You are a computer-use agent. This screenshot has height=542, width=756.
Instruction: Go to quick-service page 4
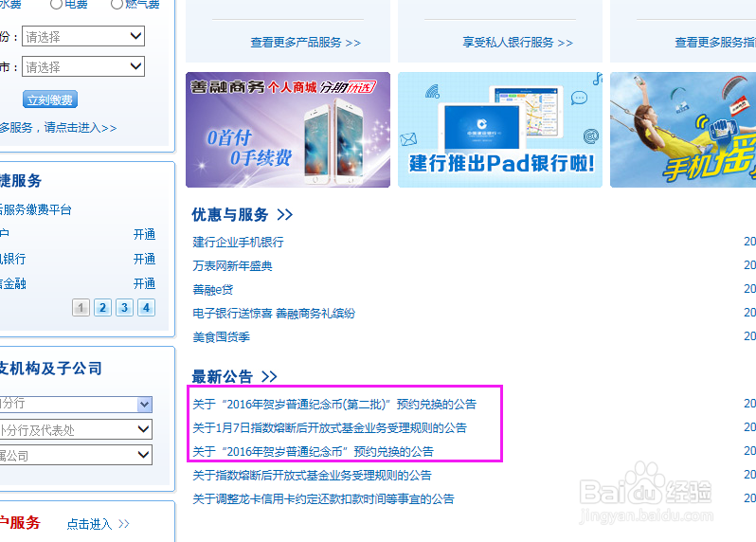(146, 308)
